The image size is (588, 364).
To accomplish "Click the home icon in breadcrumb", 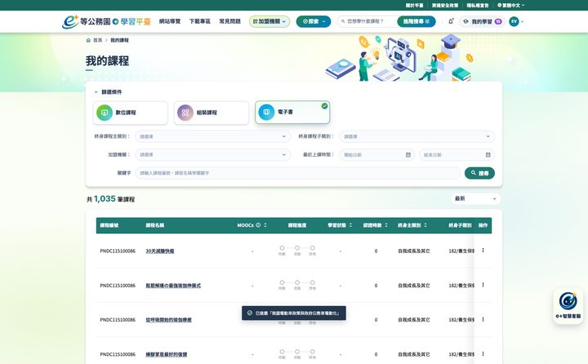I will click(88, 40).
